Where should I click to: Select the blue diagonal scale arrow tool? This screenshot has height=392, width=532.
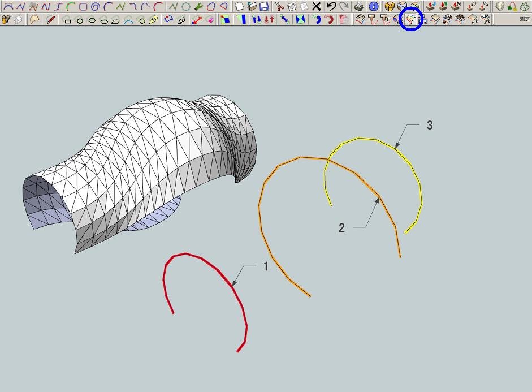(285, 20)
